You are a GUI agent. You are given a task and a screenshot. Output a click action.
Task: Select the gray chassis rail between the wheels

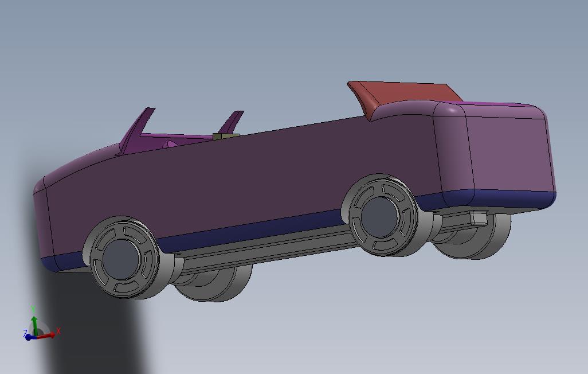[266, 251]
